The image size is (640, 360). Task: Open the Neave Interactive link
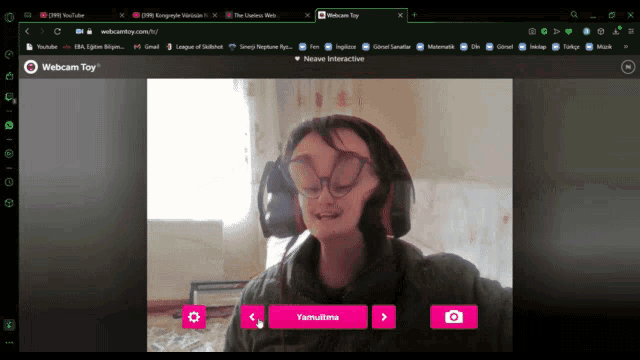tap(329, 59)
